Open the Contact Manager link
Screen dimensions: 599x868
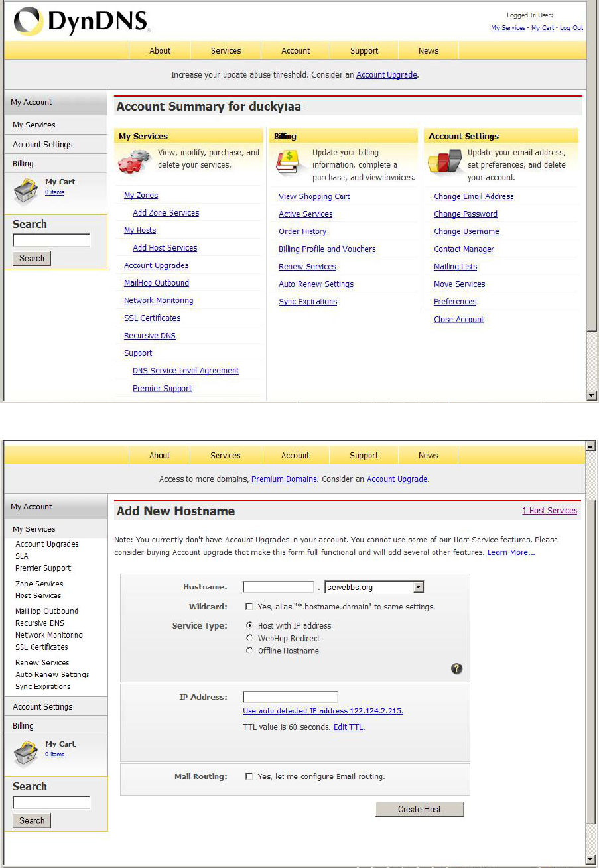pos(464,249)
